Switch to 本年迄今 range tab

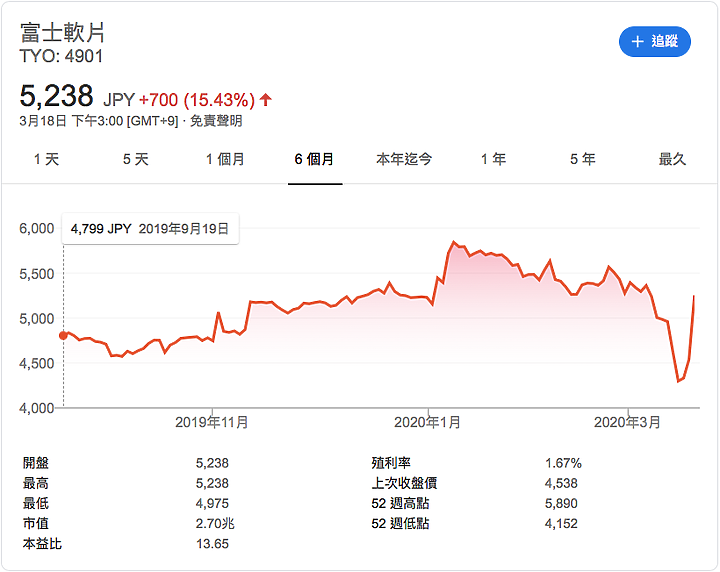(x=404, y=159)
